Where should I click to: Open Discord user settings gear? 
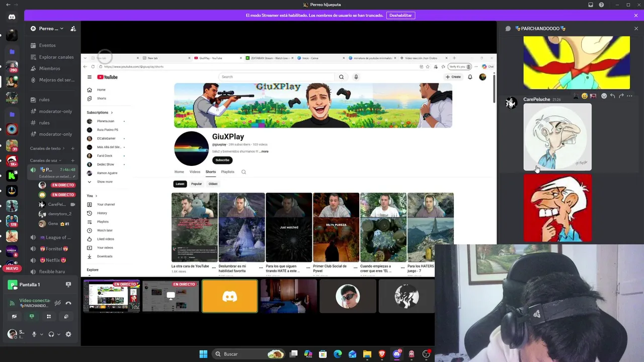click(68, 334)
